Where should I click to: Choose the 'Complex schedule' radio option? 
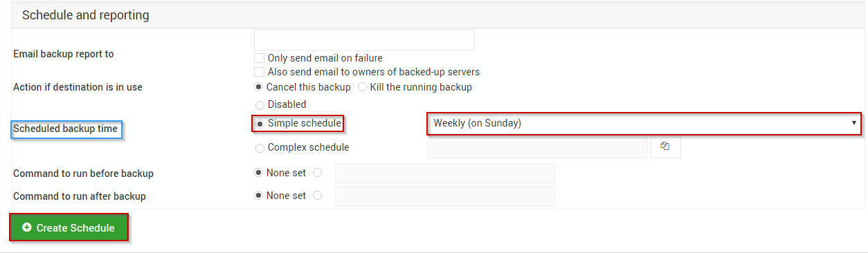pos(260,147)
